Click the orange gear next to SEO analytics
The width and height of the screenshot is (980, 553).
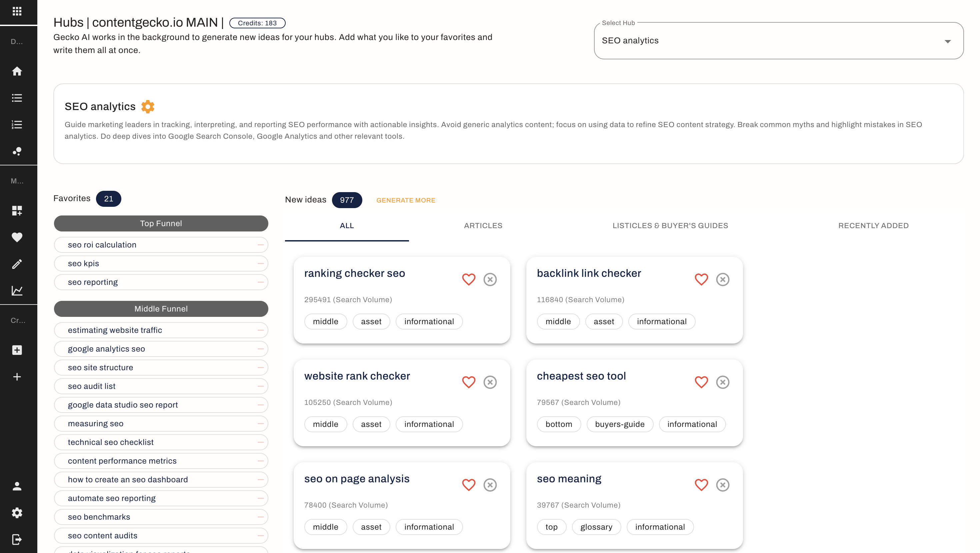pyautogui.click(x=148, y=107)
